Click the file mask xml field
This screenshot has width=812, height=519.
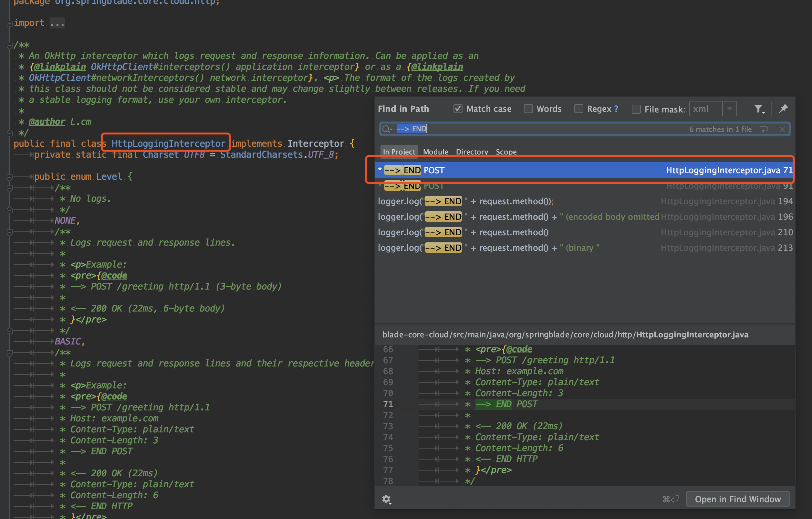(x=705, y=109)
